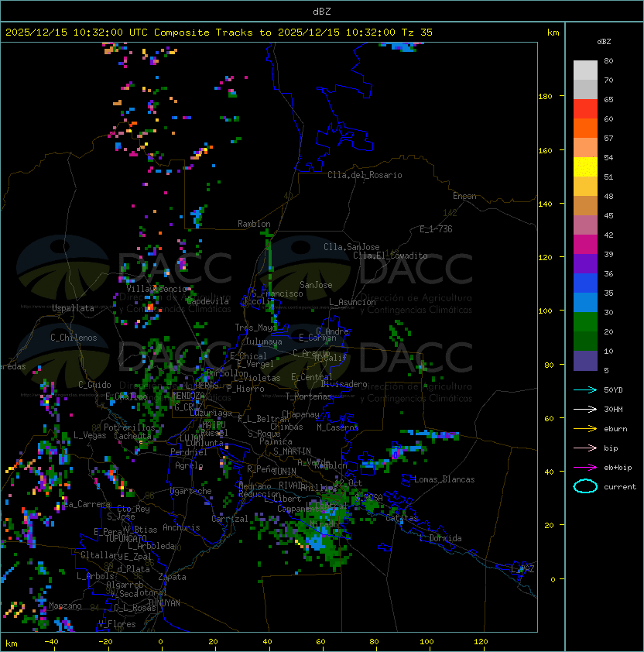The width and height of the screenshot is (644, 652).
Task: Click the '-40' tick on the horizontal km axis
Action: coord(52,642)
